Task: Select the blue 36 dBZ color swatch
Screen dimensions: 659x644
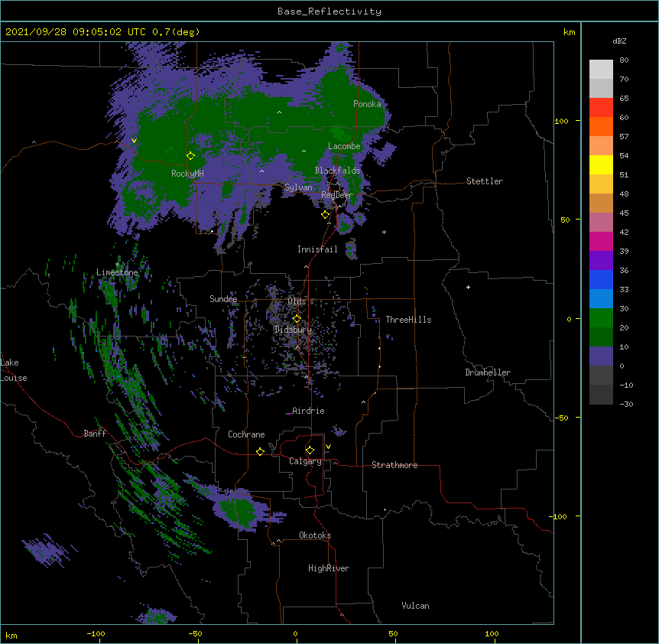Action: point(601,279)
